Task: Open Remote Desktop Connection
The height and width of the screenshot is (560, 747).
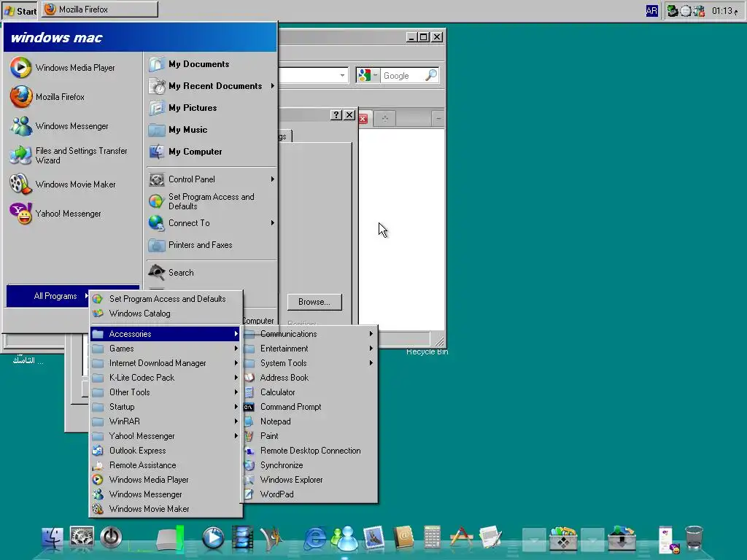Action: click(x=309, y=451)
